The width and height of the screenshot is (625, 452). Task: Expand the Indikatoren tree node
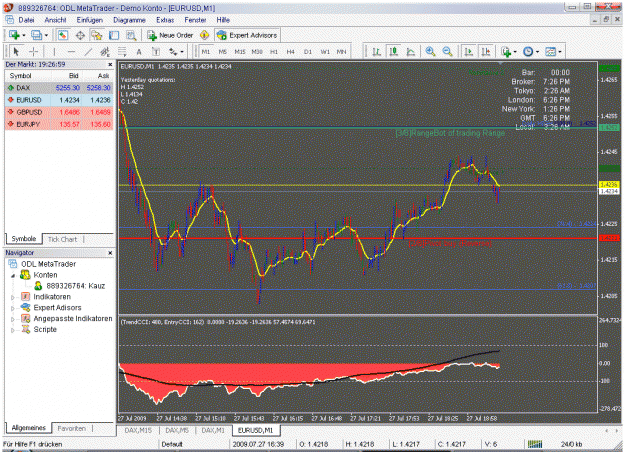point(13,297)
